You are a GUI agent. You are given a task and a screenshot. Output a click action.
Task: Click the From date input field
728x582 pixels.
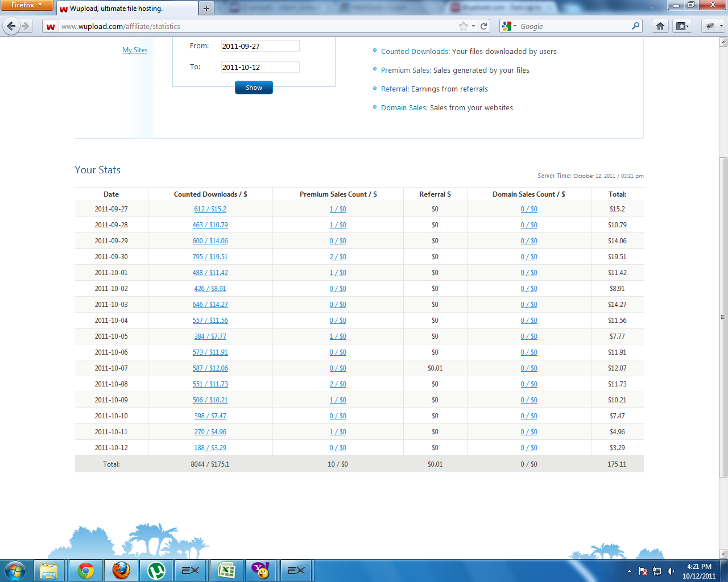click(260, 46)
